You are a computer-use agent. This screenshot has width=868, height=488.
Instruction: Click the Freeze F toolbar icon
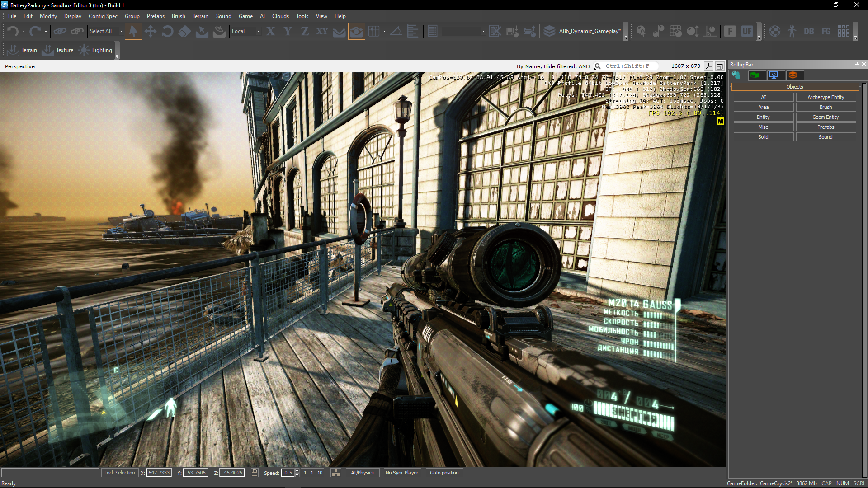pyautogui.click(x=730, y=31)
